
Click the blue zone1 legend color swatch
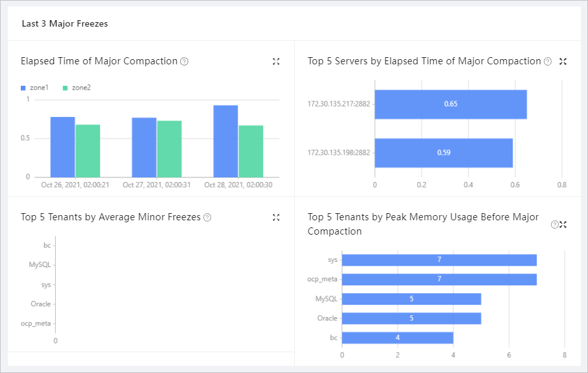pyautogui.click(x=23, y=88)
